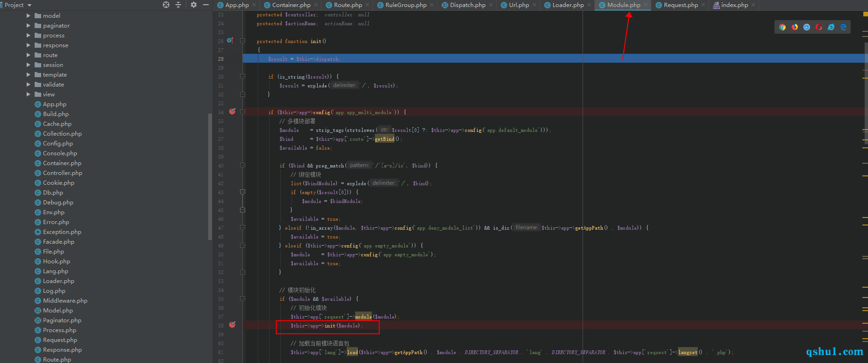Collapse the preg_match if-block fold on line 40
868x363 pixels.
coord(242,166)
